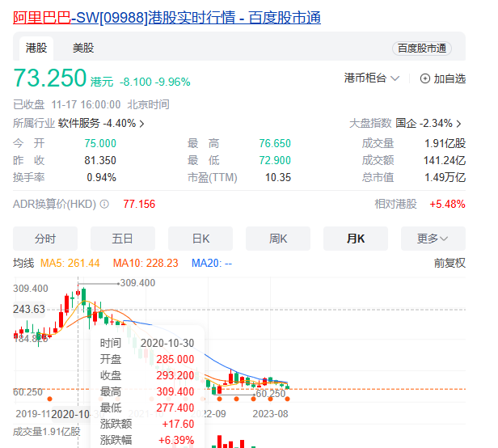The height and width of the screenshot is (448, 498).
Task: Click the 换手率 value 0.94%
Action: pos(101,177)
